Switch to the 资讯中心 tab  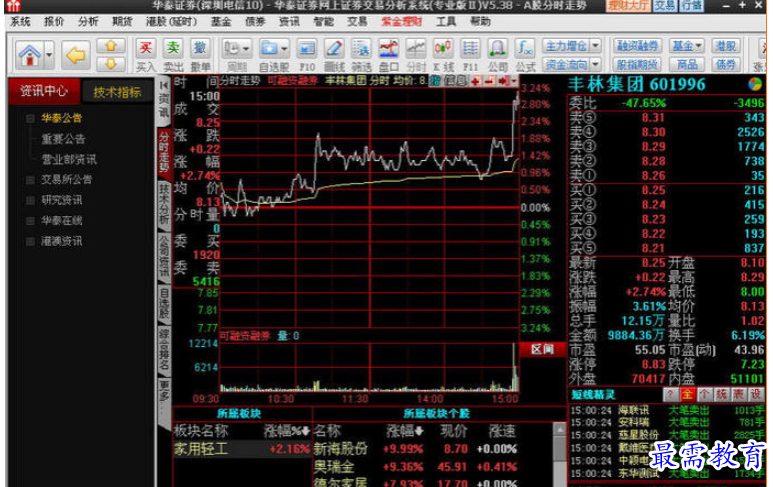[44, 91]
